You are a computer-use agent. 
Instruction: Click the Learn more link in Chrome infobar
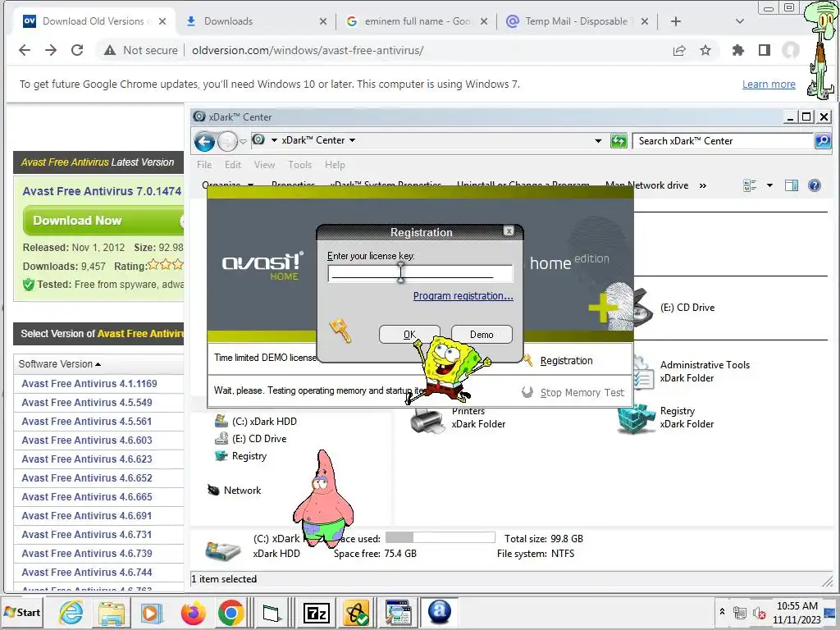click(x=768, y=84)
